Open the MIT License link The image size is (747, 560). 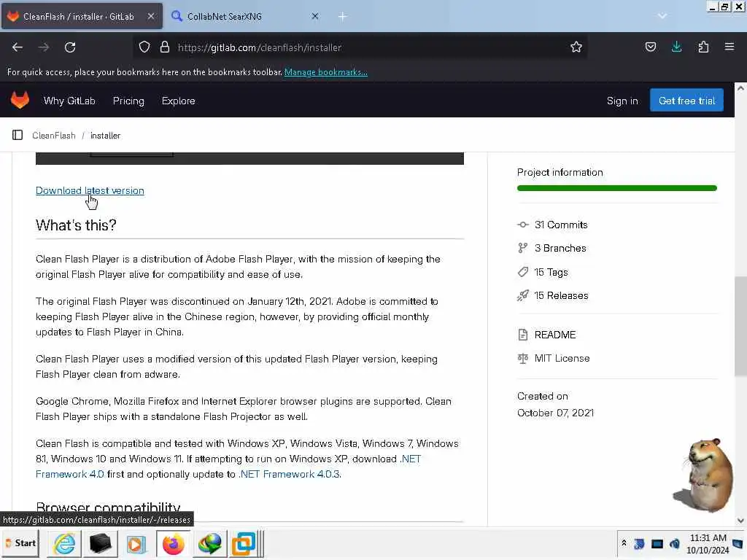tap(562, 358)
